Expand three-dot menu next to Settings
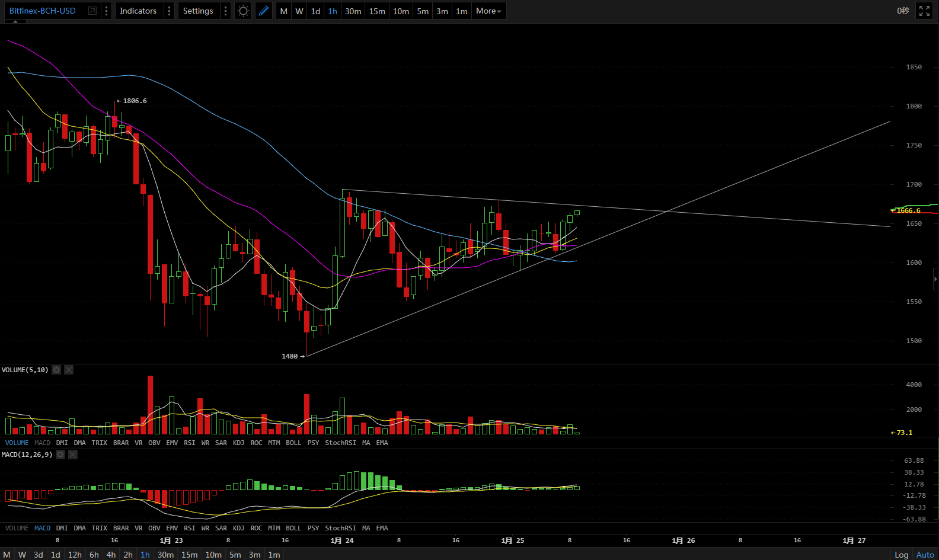 (x=225, y=11)
